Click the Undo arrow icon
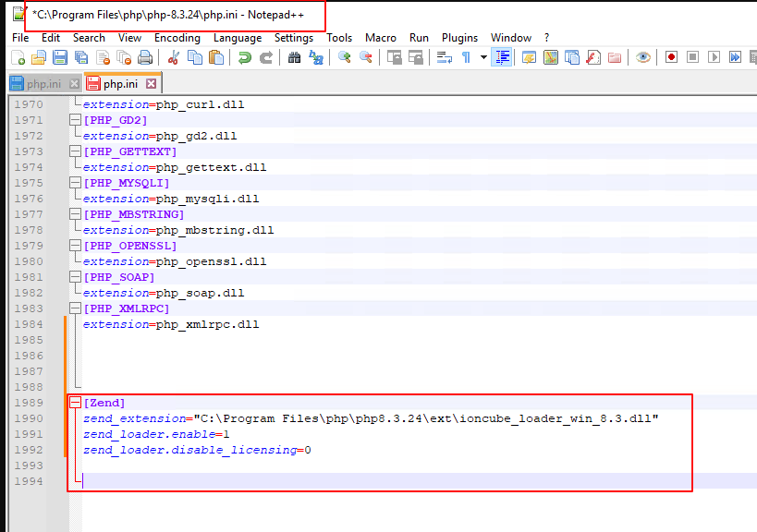The width and height of the screenshot is (757, 532). 244,57
